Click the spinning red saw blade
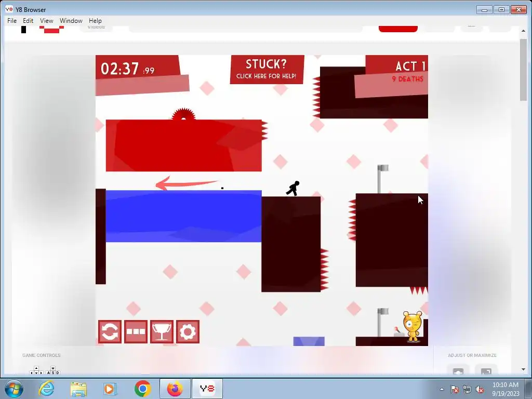This screenshot has width=532, height=399. pyautogui.click(x=183, y=114)
